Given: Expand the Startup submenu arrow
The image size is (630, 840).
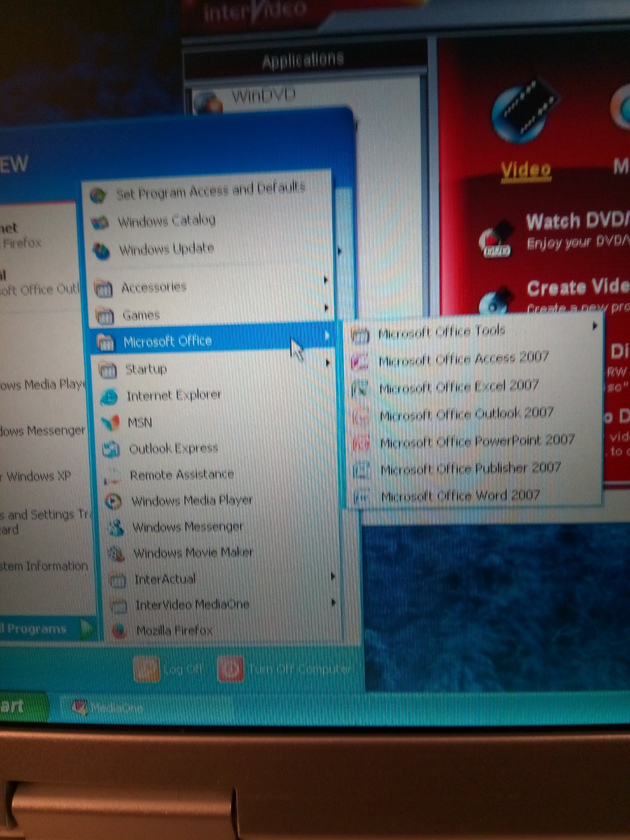Looking at the screenshot, I should (x=328, y=363).
